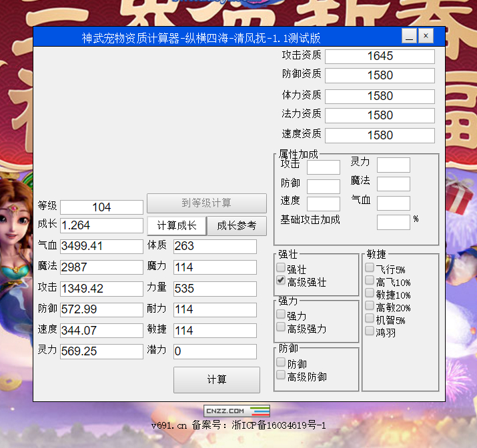Click the 属性加成 攻击 bonus field
This screenshot has height=448, width=477.
(324, 167)
